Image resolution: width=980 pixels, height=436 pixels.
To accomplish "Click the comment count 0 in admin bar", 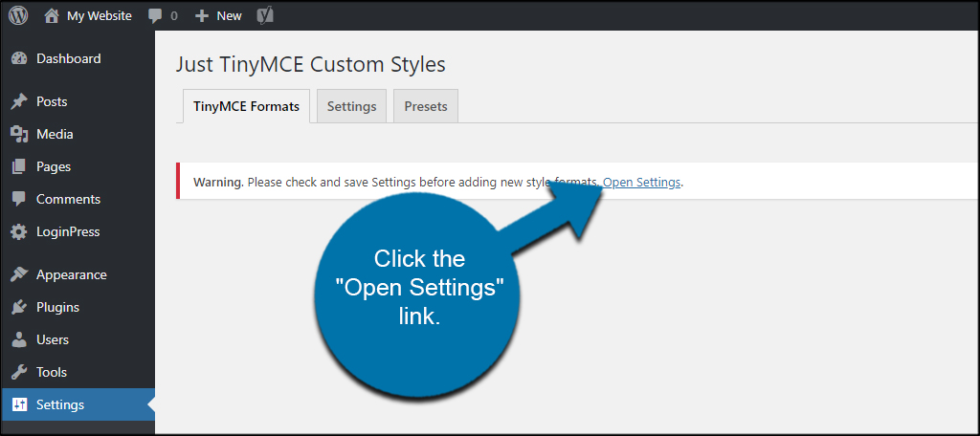I will tap(174, 16).
